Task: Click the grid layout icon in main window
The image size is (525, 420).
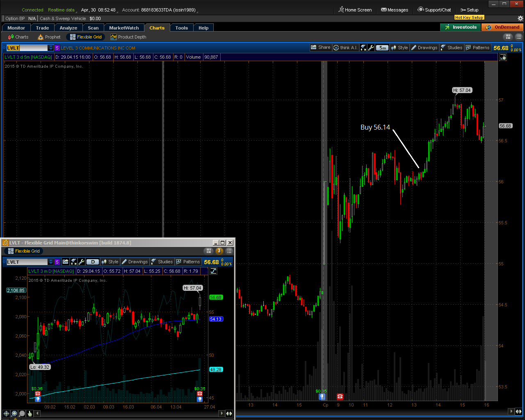Action: tap(508, 37)
